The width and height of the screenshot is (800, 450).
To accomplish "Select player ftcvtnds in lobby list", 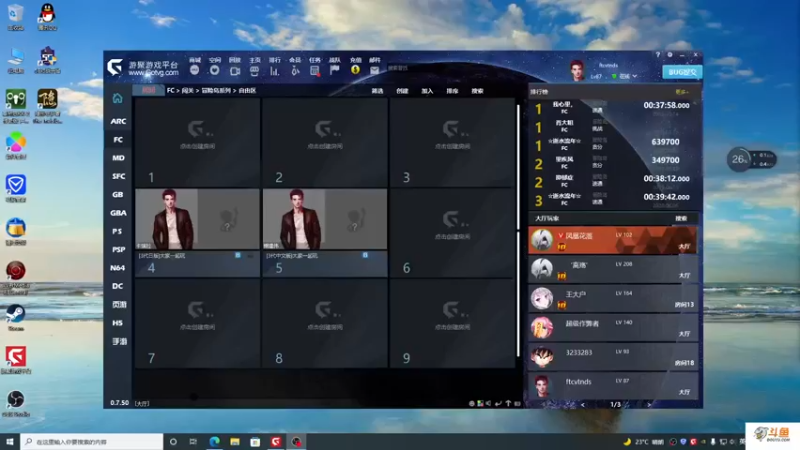I will point(613,385).
